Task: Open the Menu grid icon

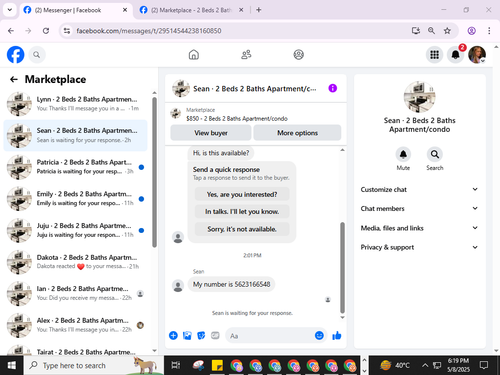Action: 434,55
